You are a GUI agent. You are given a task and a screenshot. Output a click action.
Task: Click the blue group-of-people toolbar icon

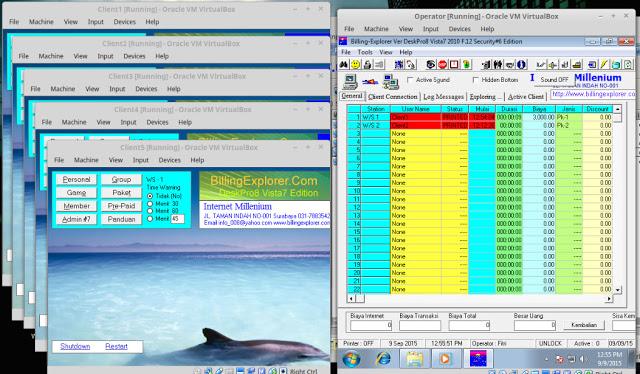coord(399,65)
